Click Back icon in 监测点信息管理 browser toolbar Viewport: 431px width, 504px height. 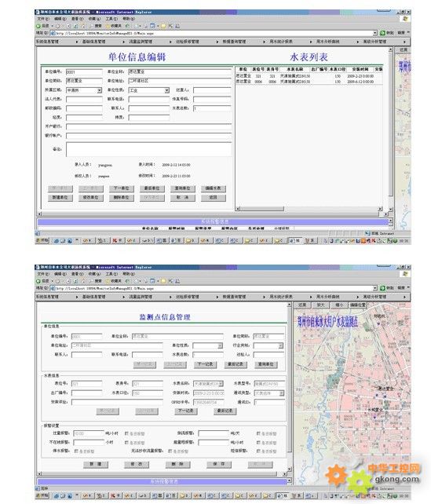point(38,281)
